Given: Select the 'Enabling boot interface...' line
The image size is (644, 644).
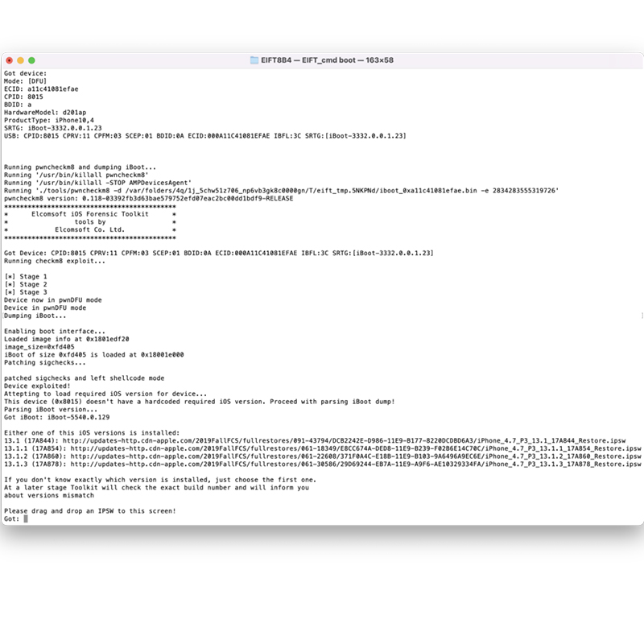Looking at the screenshot, I should [55, 331].
